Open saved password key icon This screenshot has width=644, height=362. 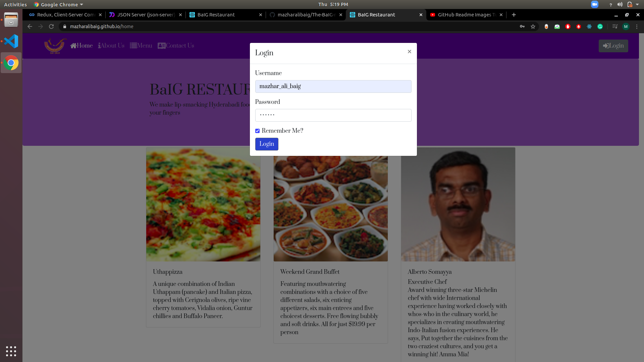tap(522, 26)
